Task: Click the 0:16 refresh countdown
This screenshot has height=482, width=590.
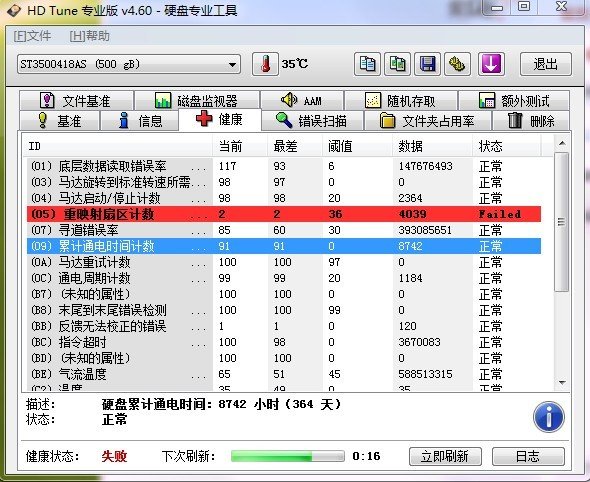Action: tap(366, 456)
